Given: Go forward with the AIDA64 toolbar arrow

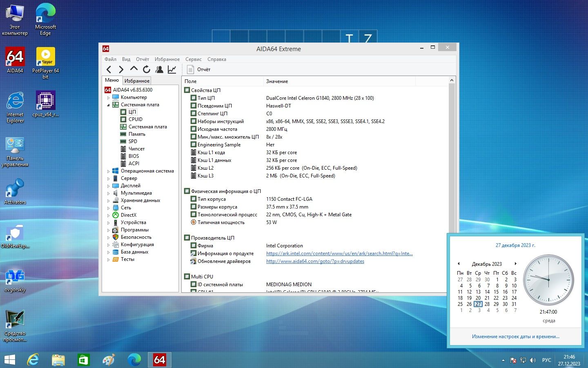Looking at the screenshot, I should pos(121,70).
